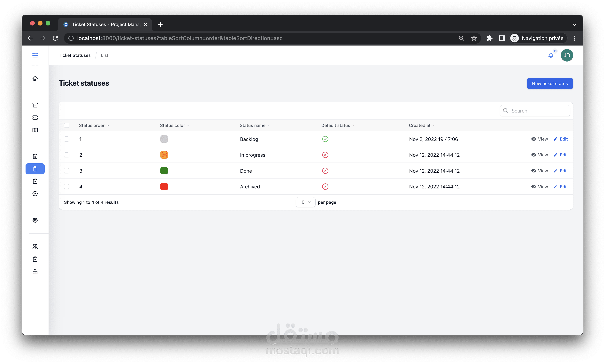This screenshot has height=364, width=605.
Task: Check the In progress row checkbox
Action: point(66,155)
